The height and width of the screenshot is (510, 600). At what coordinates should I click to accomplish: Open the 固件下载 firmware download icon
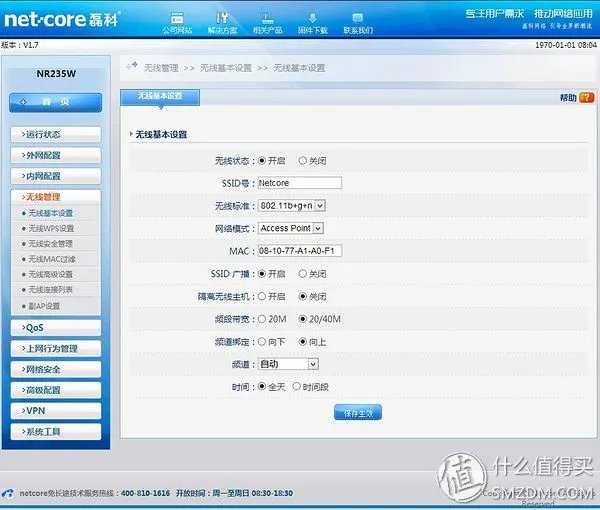[313, 23]
